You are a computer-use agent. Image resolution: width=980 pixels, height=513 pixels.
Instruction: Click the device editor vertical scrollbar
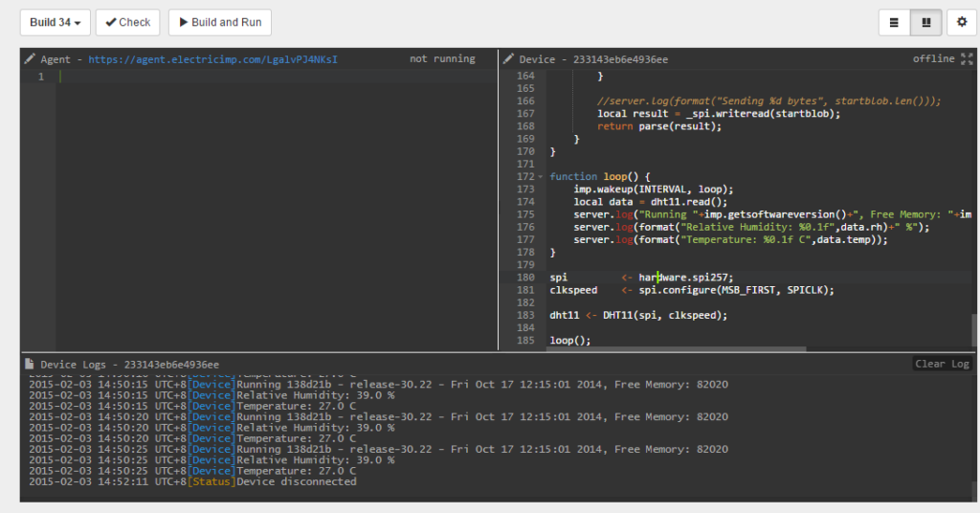(x=973, y=329)
